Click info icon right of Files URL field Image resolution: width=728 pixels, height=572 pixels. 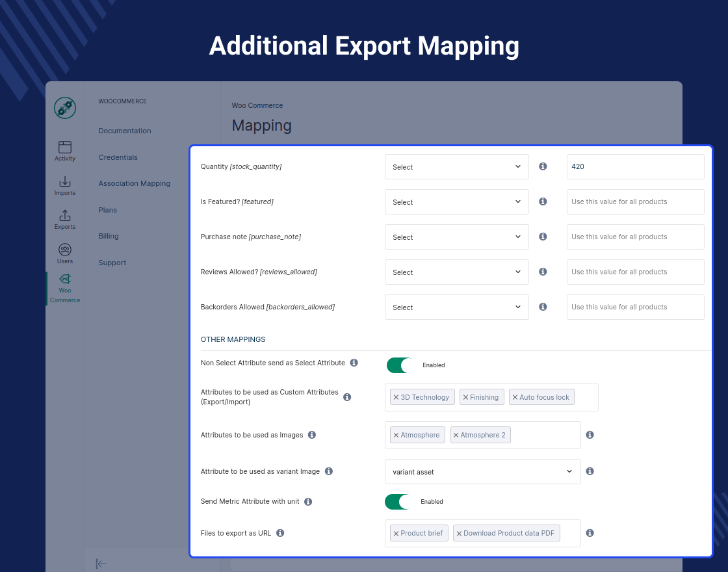pos(590,533)
